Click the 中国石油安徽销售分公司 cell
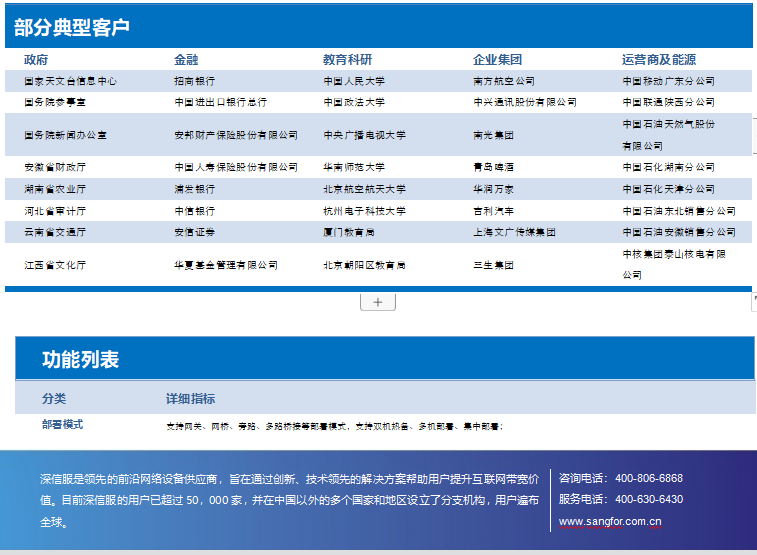This screenshot has height=555, width=757. 679,232
